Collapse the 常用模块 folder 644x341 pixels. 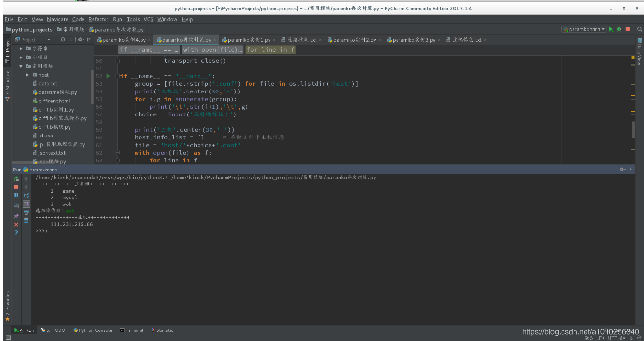(x=21, y=66)
